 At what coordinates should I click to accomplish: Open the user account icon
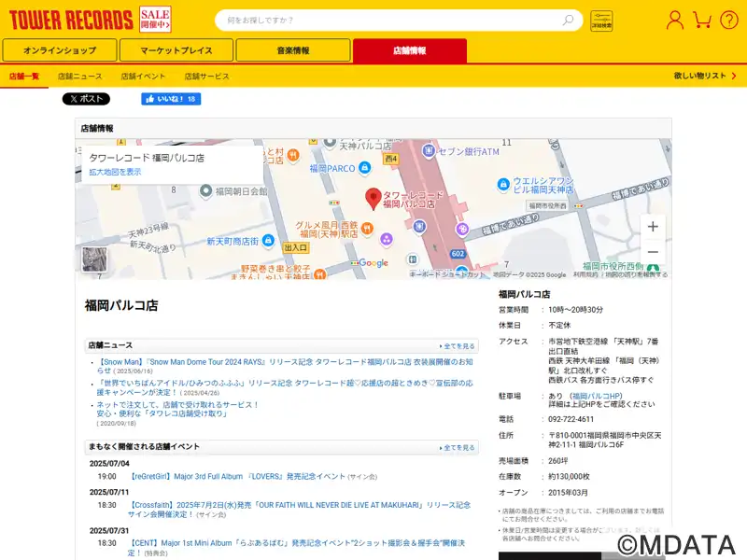point(674,20)
